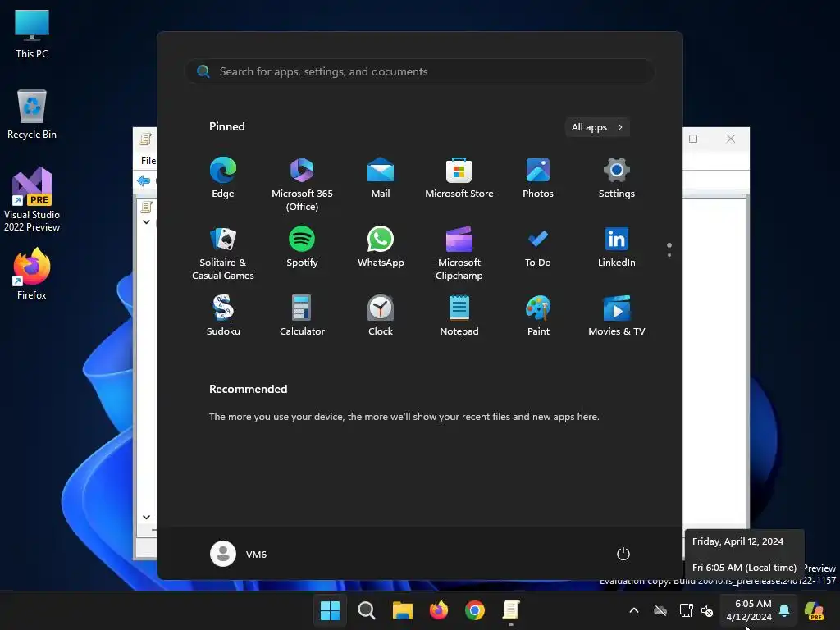Open the LinkedIn pinned app
840x630 pixels.
pyautogui.click(x=617, y=246)
